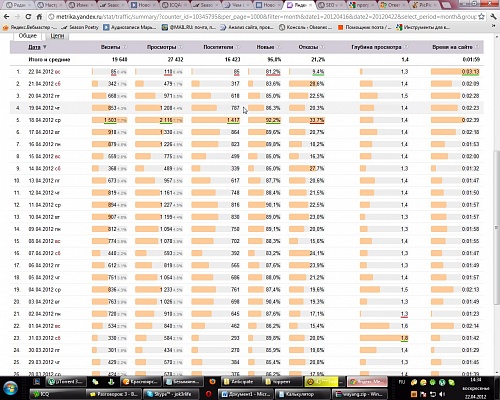Sort table by Визиты column header
The width and height of the screenshot is (500, 400).
pos(110,47)
